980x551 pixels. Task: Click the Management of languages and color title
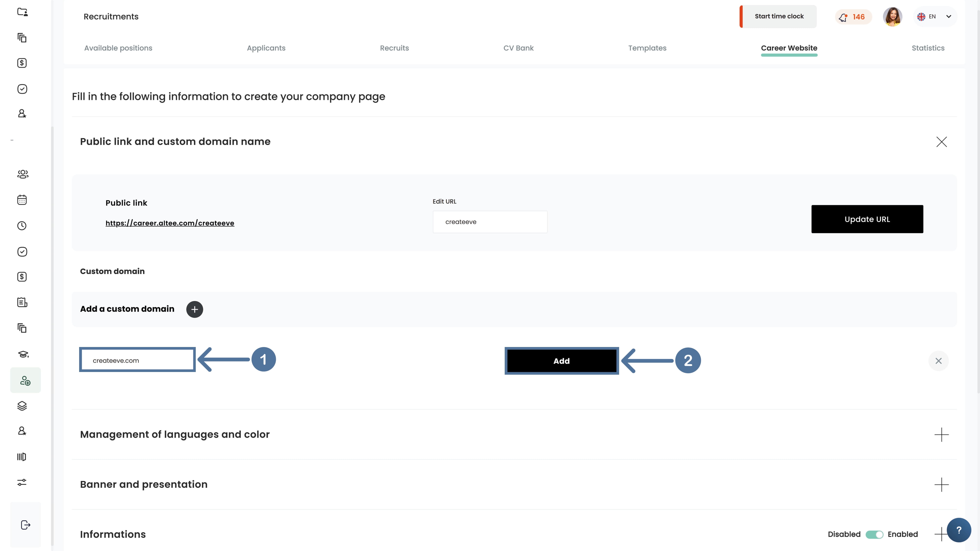[x=175, y=435]
